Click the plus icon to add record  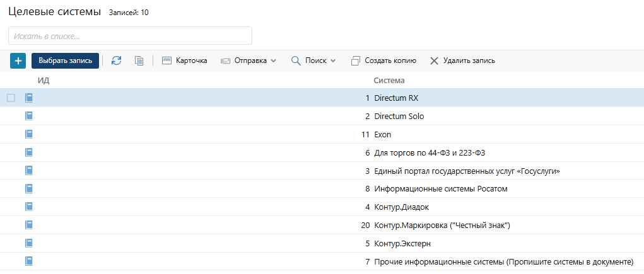[x=18, y=60]
